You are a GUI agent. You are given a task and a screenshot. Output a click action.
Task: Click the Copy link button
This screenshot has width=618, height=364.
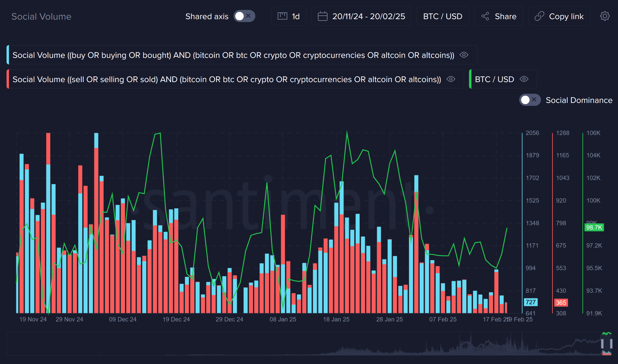click(566, 16)
